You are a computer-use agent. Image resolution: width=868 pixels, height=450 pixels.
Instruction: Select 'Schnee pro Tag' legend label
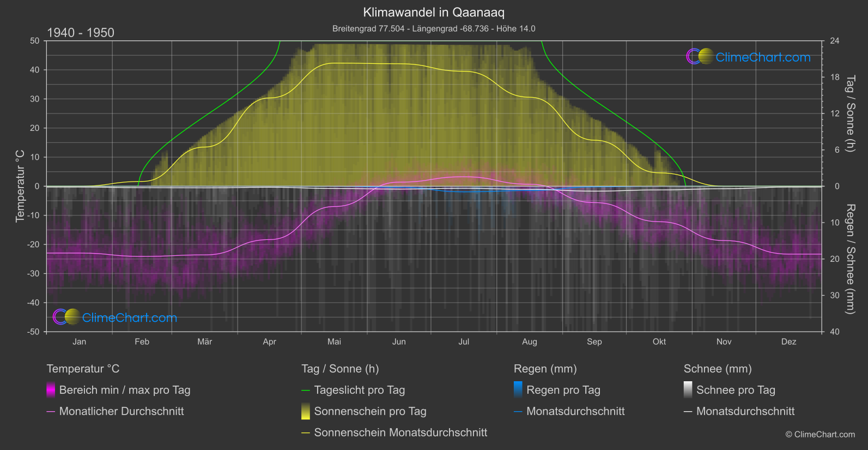coord(736,390)
